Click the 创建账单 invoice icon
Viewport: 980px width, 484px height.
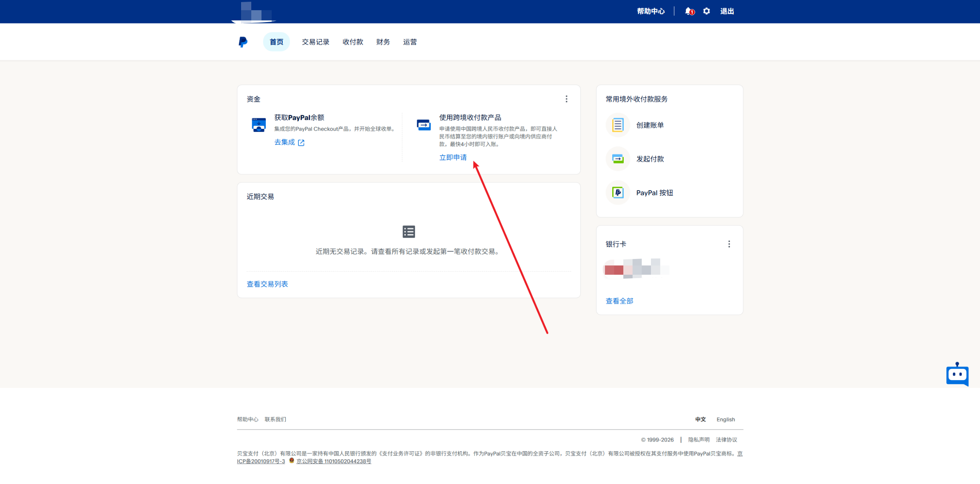pos(617,125)
